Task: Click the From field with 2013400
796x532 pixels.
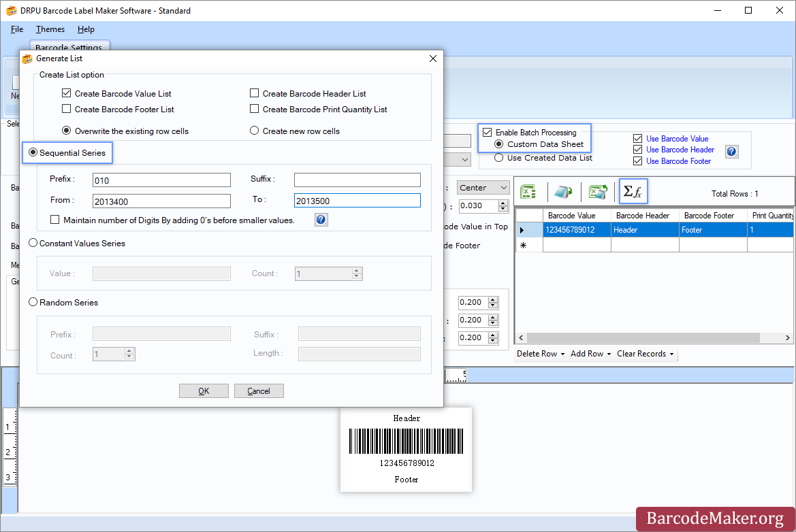Action: 161,201
